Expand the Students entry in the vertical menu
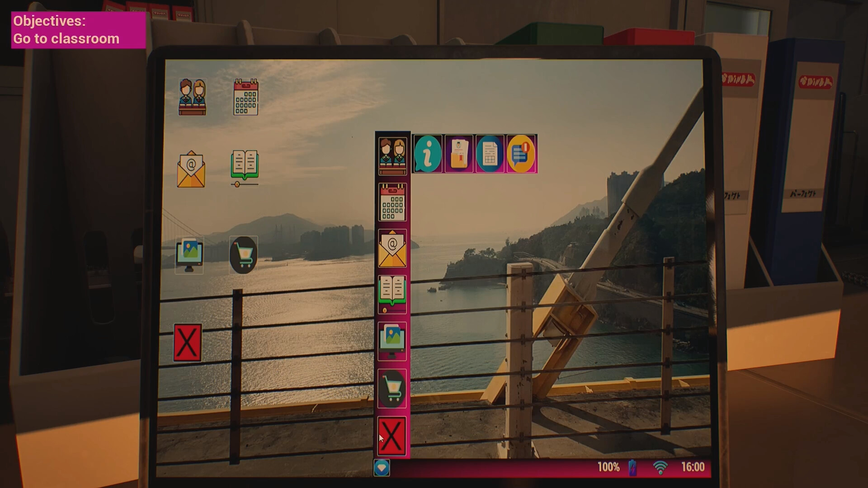 click(392, 154)
